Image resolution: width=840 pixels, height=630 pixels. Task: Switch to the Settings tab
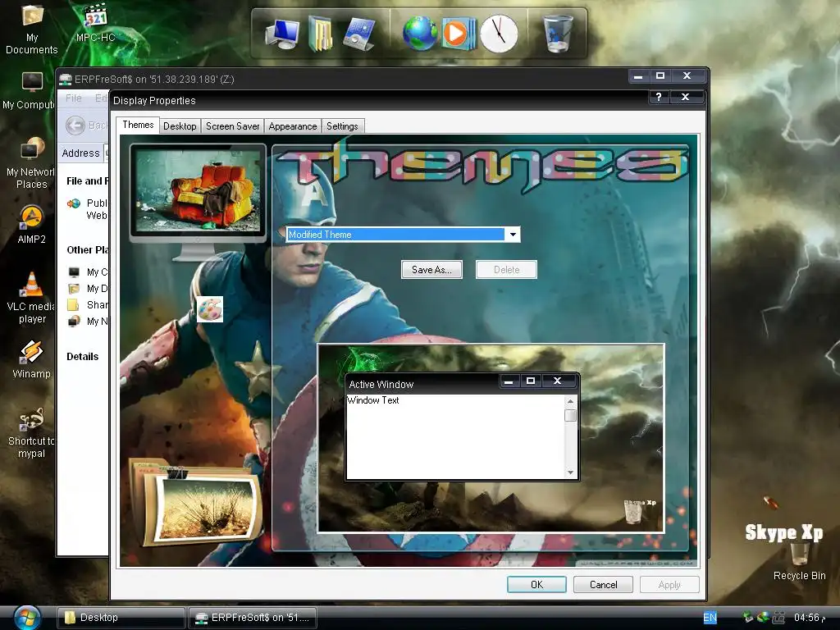click(x=342, y=126)
